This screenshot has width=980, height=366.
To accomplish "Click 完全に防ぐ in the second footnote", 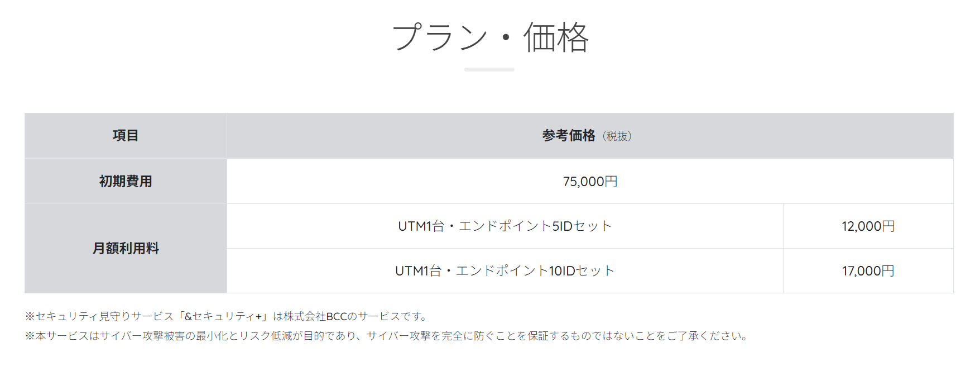I will (468, 336).
